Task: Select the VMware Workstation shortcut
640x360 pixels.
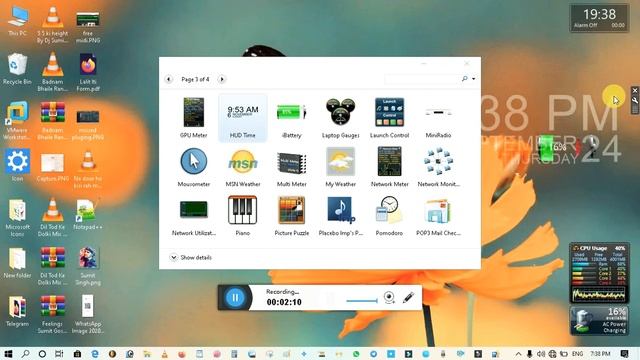Action: 17,121
